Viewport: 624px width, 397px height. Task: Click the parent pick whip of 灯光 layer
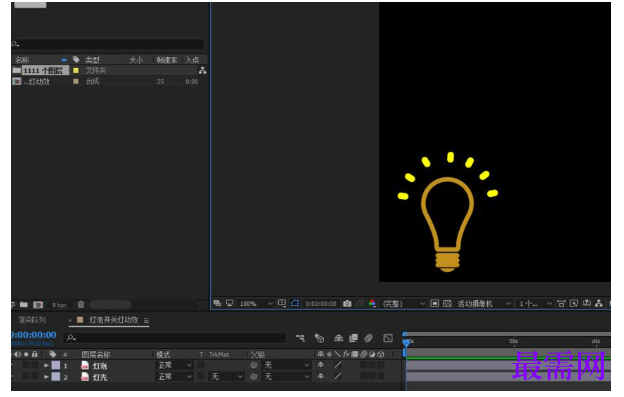[x=254, y=376]
